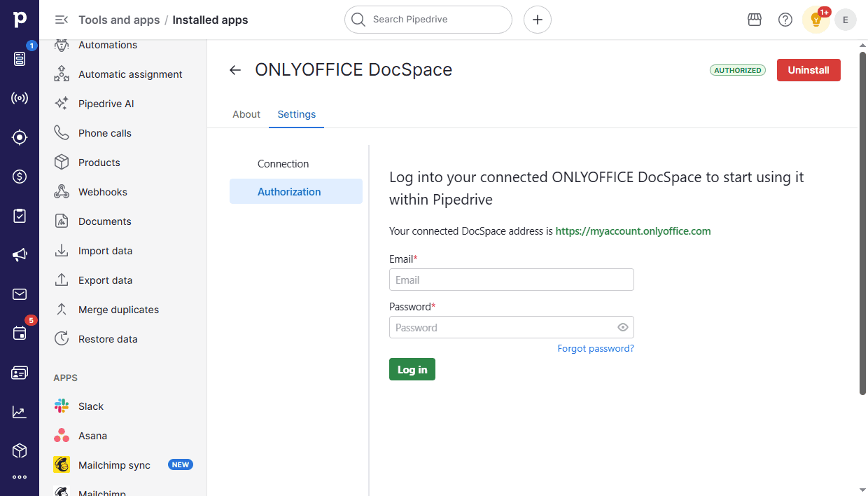This screenshot has width=868, height=496.
Task: Open the Mail envelope icon in the rail
Action: (20, 294)
